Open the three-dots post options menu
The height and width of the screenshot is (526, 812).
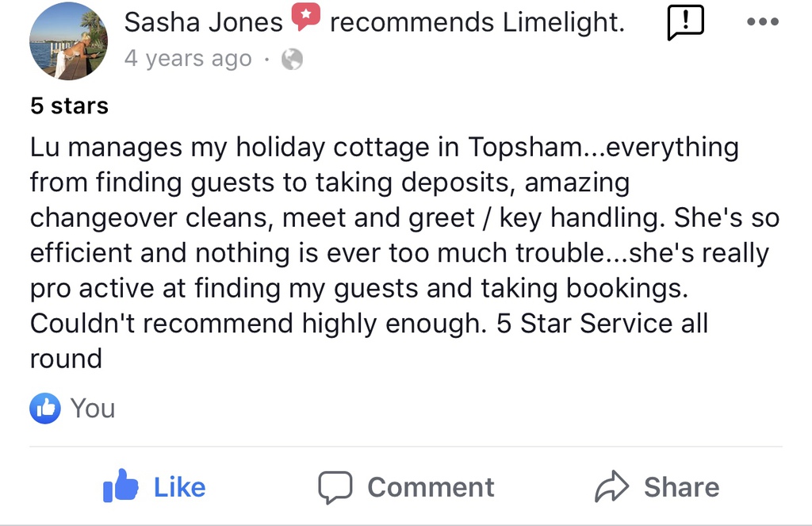click(x=763, y=23)
